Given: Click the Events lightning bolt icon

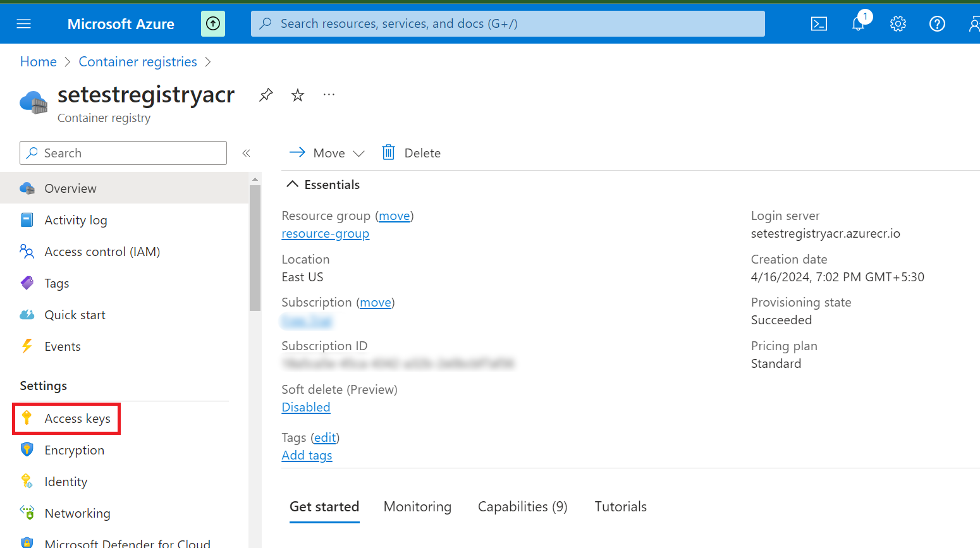Looking at the screenshot, I should 27,346.
